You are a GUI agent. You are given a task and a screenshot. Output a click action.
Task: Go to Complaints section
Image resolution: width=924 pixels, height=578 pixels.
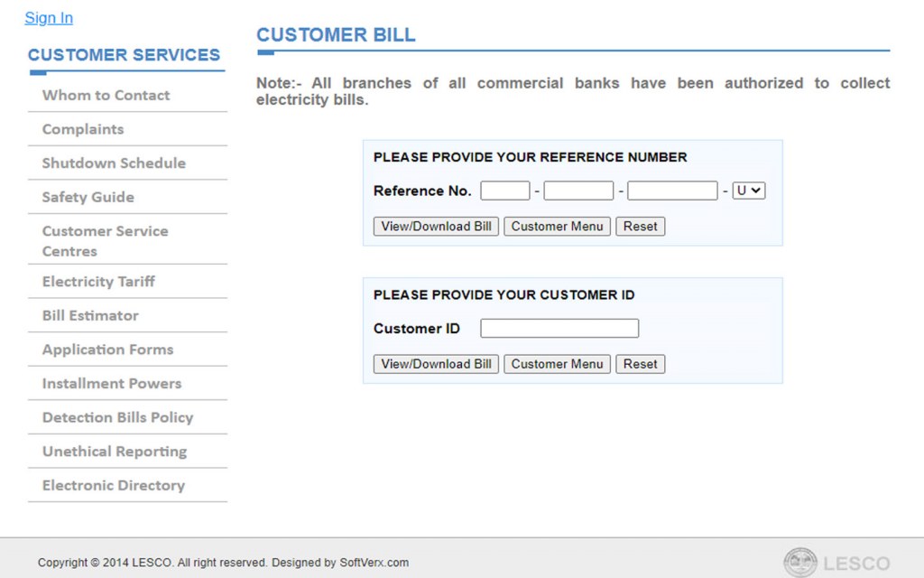pyautogui.click(x=83, y=129)
